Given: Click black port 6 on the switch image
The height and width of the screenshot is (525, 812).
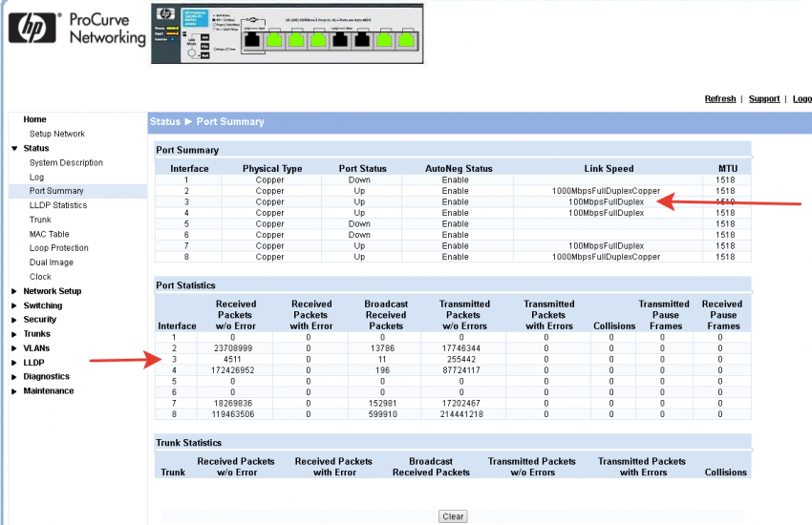Looking at the screenshot, I should tap(363, 41).
